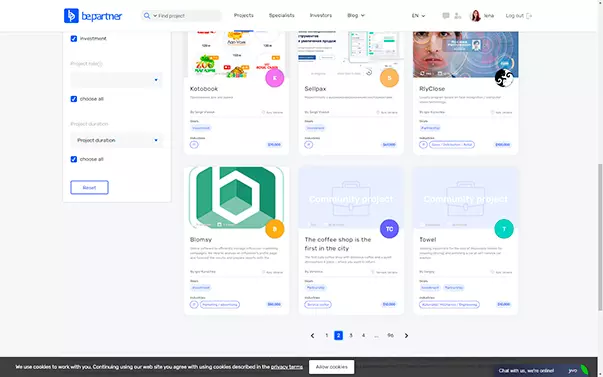603x377 pixels.
Task: Click the Reset filters button
Action: coord(89,188)
